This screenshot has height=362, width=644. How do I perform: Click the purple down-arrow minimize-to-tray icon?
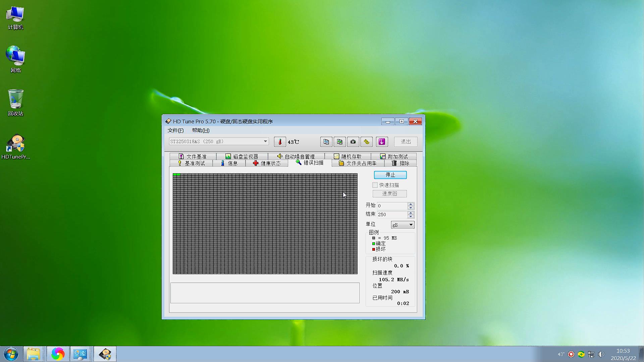pos(382,142)
